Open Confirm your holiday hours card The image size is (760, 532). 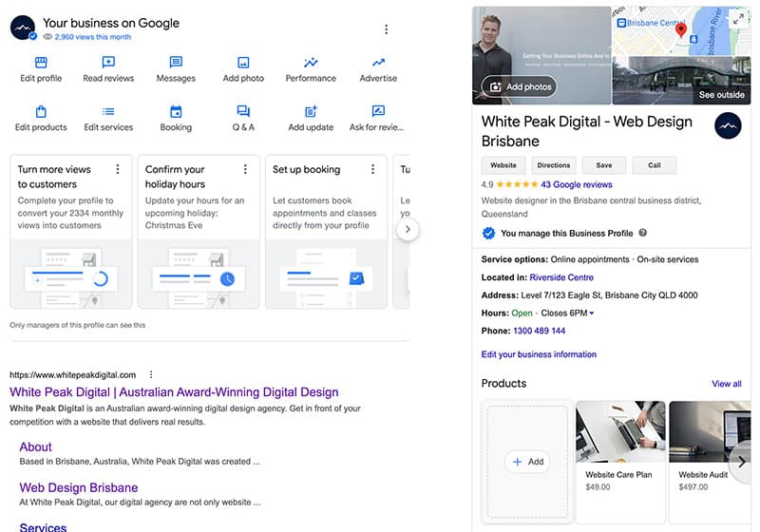point(199,232)
